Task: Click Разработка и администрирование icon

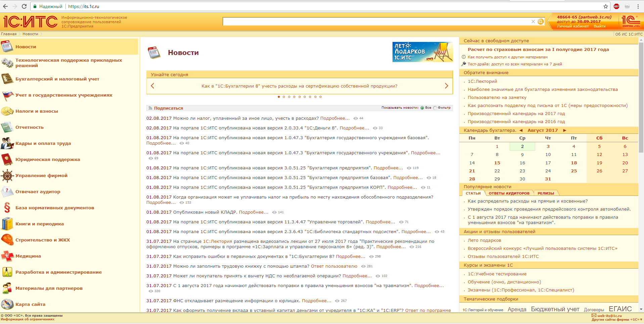Action: tap(7, 272)
